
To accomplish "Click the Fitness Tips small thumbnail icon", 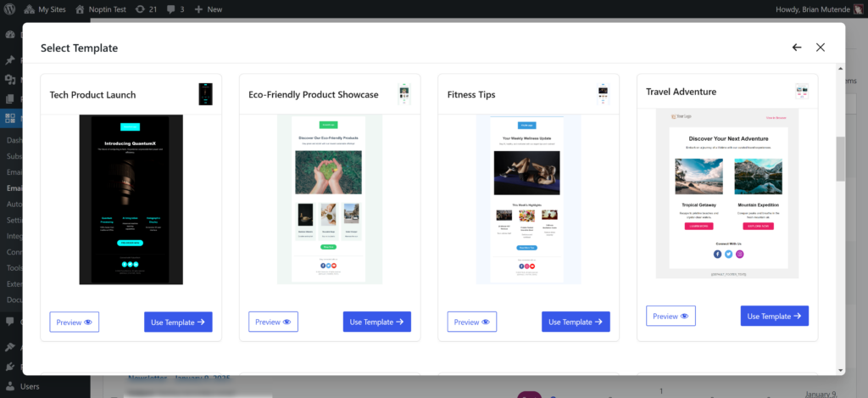I will click(603, 94).
